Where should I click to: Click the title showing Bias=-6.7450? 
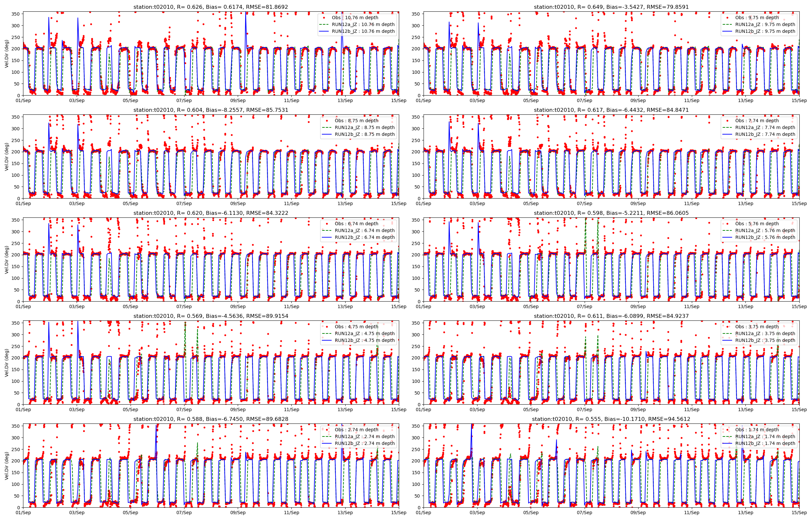(210, 419)
